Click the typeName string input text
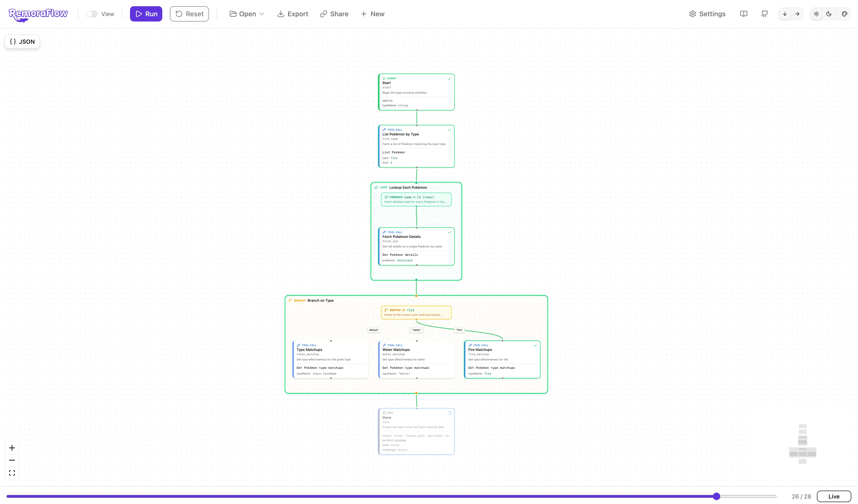The height and width of the screenshot is (504, 858). click(x=395, y=106)
